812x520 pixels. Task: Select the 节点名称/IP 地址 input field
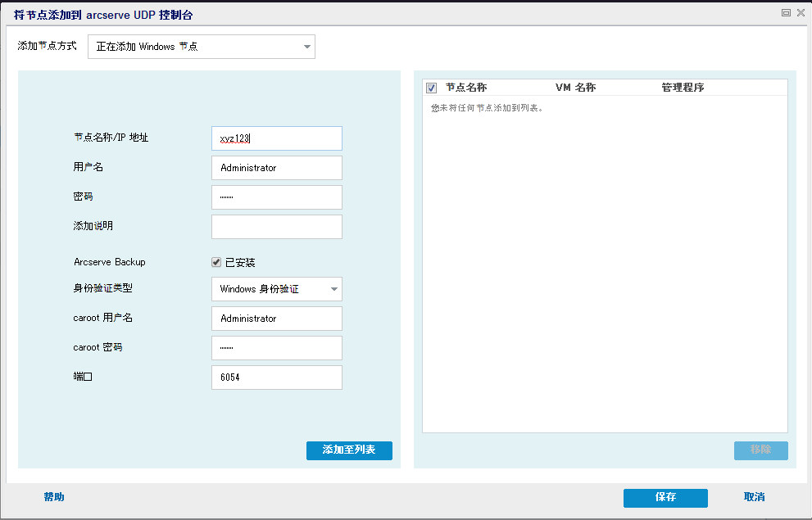point(276,138)
